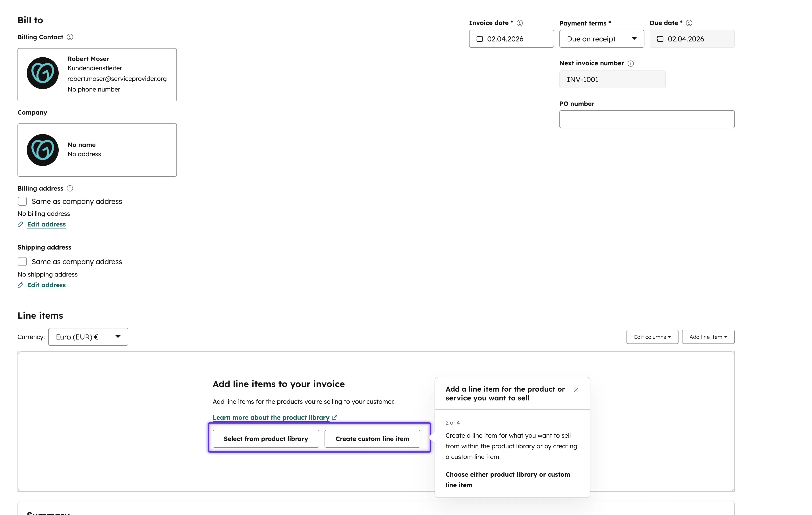Click the Billing Contact info icon
The image size is (812, 515).
tap(70, 37)
